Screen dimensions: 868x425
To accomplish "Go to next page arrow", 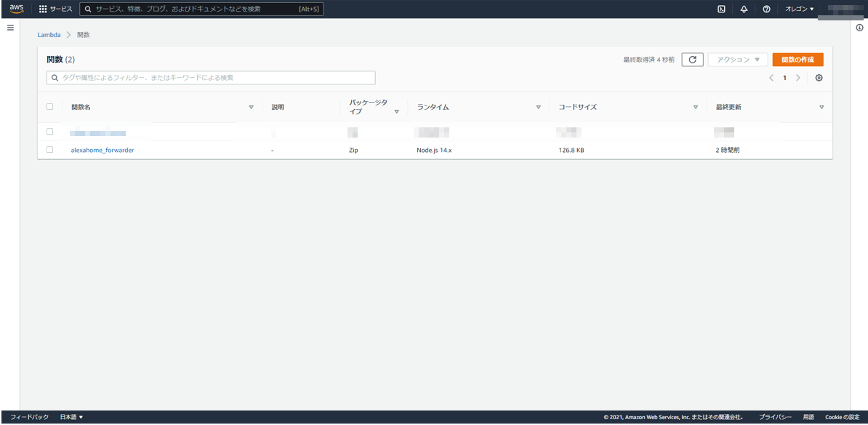I will pos(797,78).
